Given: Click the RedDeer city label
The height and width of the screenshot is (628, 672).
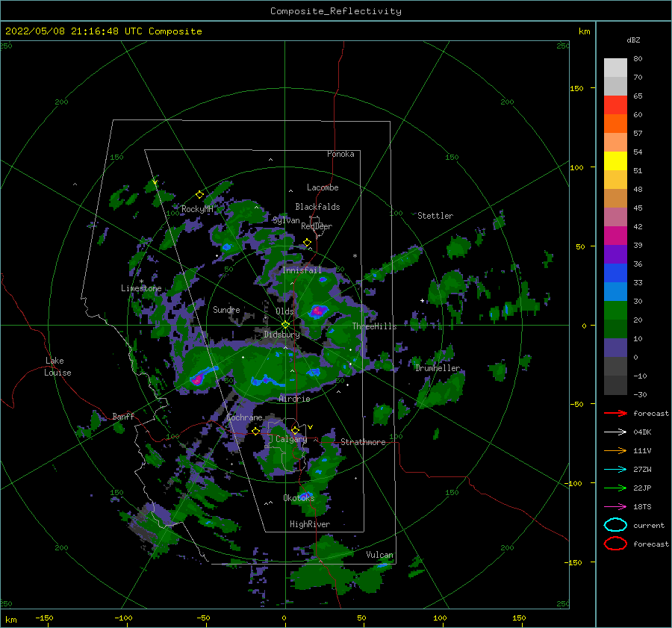Looking at the screenshot, I should pos(317,226).
